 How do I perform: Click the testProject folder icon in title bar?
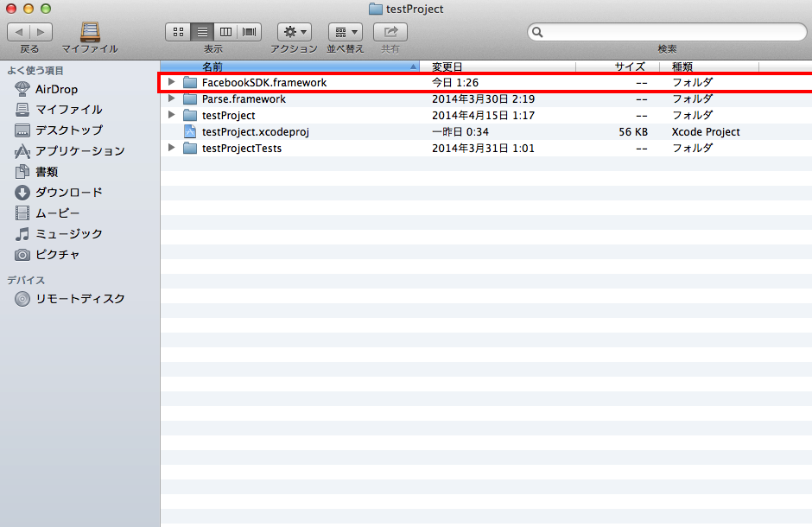(376, 9)
